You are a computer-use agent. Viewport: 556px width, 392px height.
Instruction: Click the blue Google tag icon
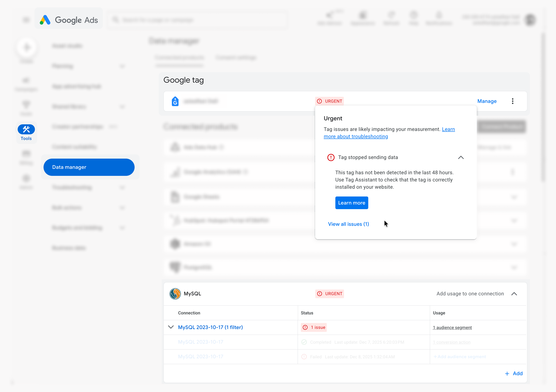175,101
